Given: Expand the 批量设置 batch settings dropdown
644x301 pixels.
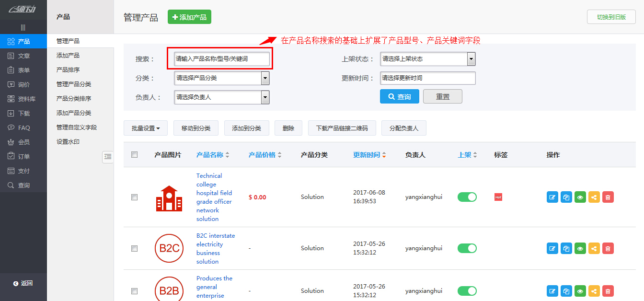Looking at the screenshot, I should tap(145, 128).
